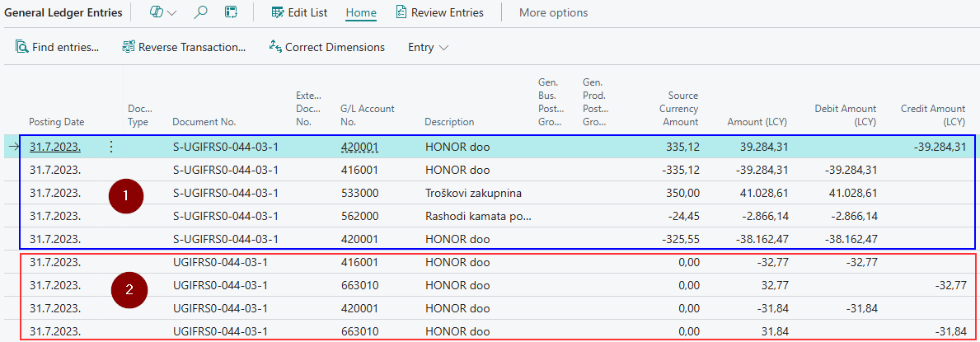
Task: Click Amount (LCY) 32,77 cell
Action: click(x=774, y=286)
